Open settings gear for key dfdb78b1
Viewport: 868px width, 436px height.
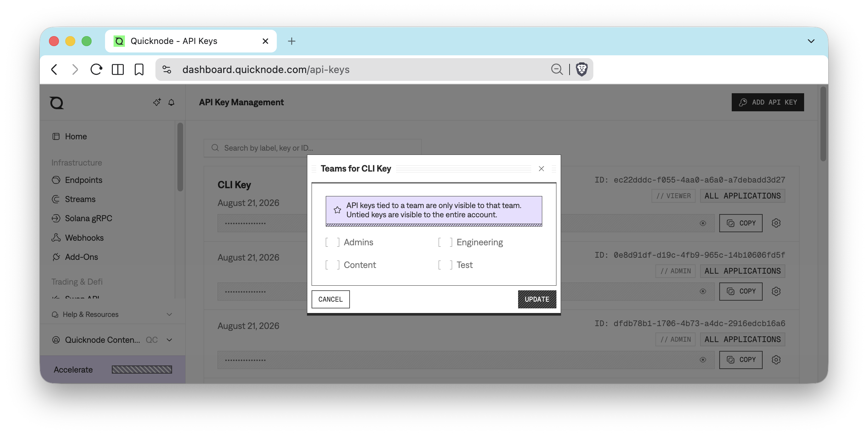(x=776, y=360)
